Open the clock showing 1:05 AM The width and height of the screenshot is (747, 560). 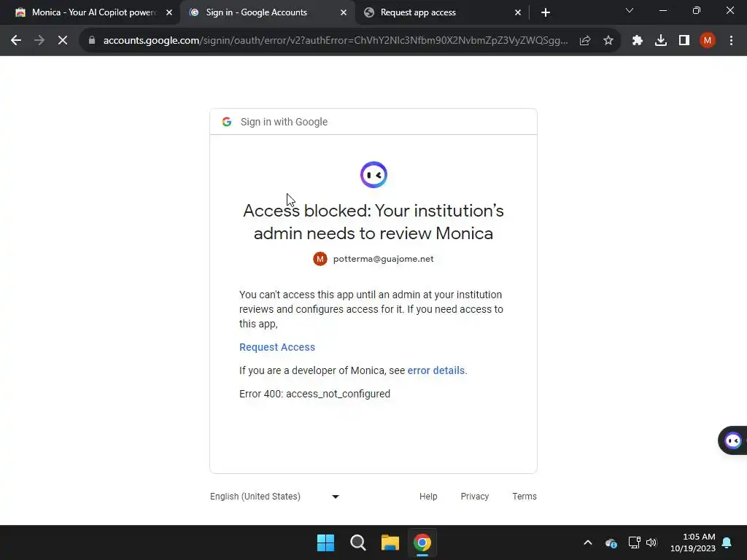[x=693, y=542]
